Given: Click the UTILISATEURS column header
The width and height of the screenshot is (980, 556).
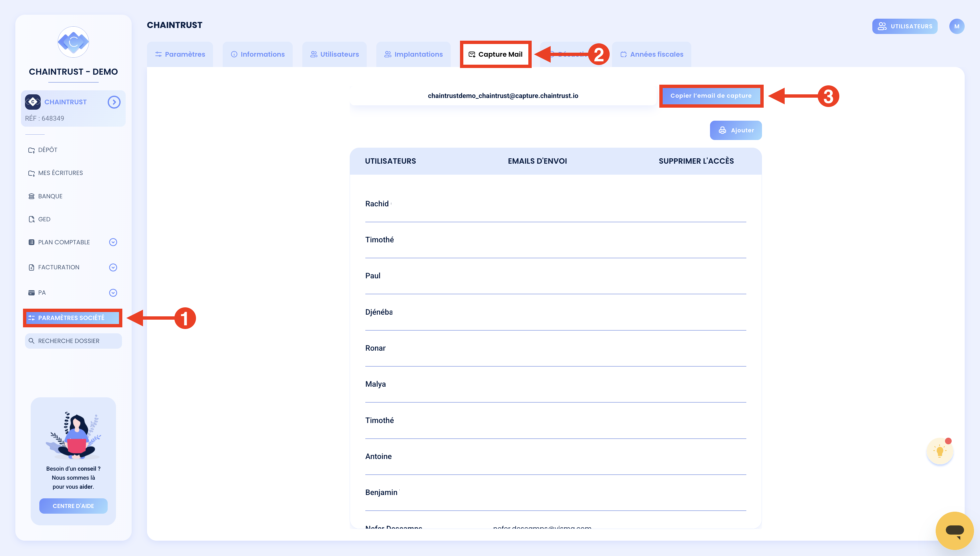Looking at the screenshot, I should (390, 161).
